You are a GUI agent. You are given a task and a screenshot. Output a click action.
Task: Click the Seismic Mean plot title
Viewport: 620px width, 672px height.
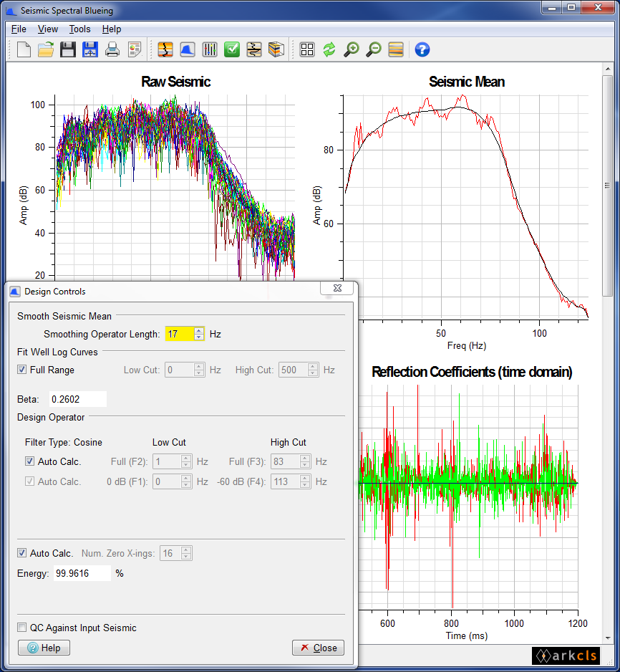(467, 82)
